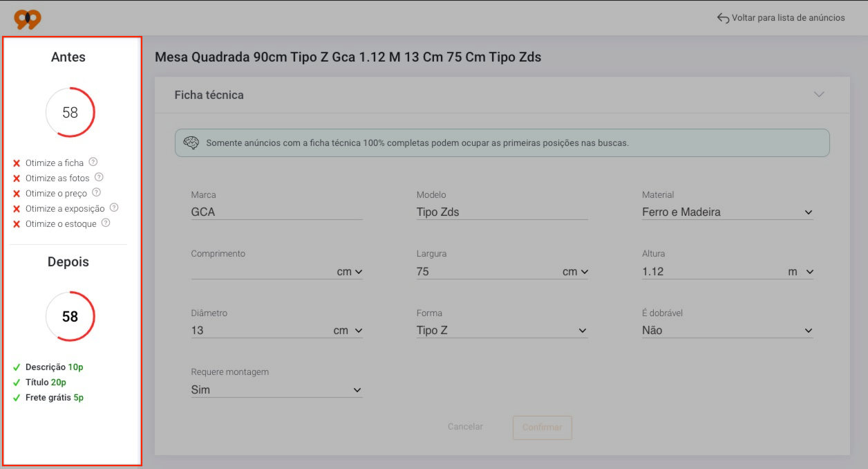Click green check beside Frete grátis 5p
Screen dimensions: 868x469
tap(17, 398)
